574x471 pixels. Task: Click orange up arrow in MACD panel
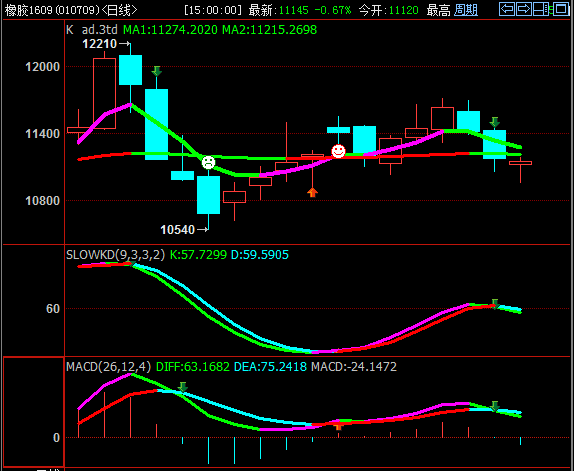click(338, 426)
